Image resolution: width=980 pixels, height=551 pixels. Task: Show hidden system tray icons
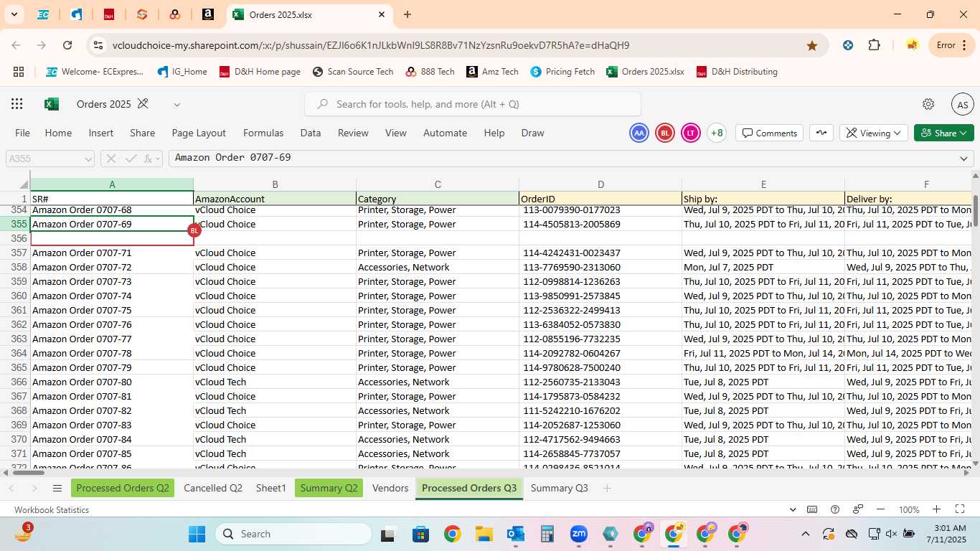[x=805, y=534]
